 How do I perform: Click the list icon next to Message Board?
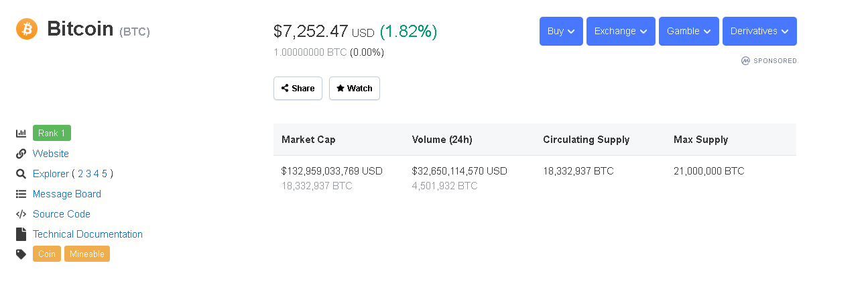(21, 194)
